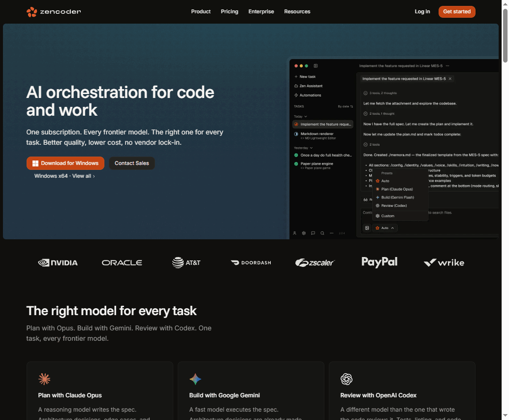This screenshot has height=420, width=509.
Task: Open the Product menu
Action: pos(201,12)
